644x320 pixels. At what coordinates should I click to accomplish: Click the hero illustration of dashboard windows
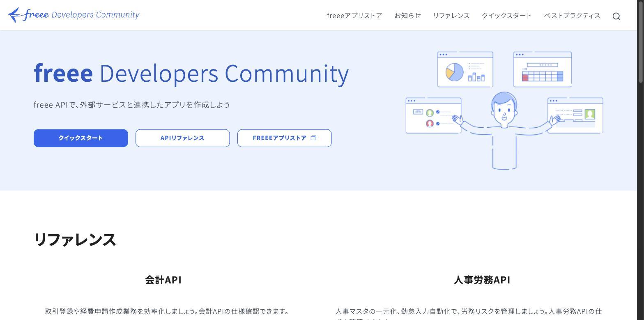(x=504, y=111)
